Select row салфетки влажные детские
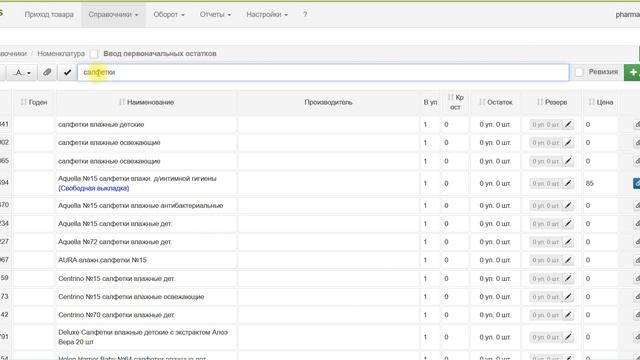Image resolution: width=640 pixels, height=360 pixels. tap(101, 124)
